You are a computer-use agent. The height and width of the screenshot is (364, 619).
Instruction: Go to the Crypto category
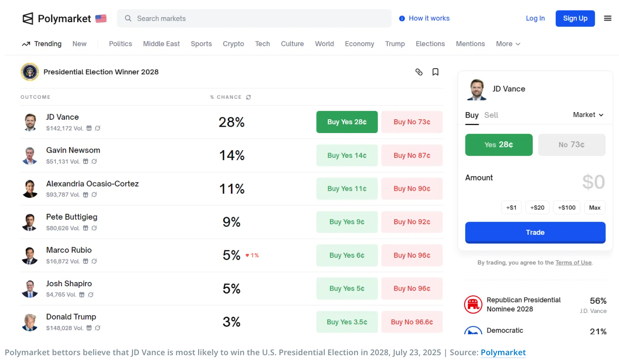click(x=233, y=44)
